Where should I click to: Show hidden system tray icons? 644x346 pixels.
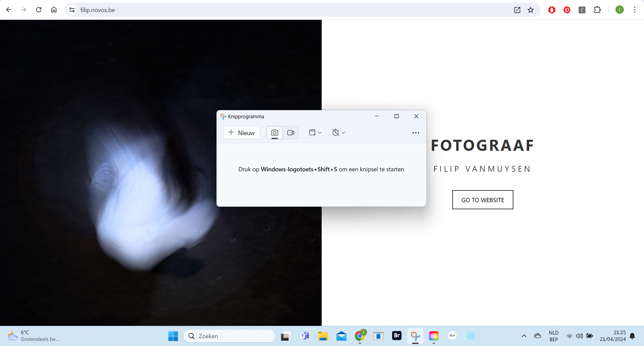tap(524, 336)
